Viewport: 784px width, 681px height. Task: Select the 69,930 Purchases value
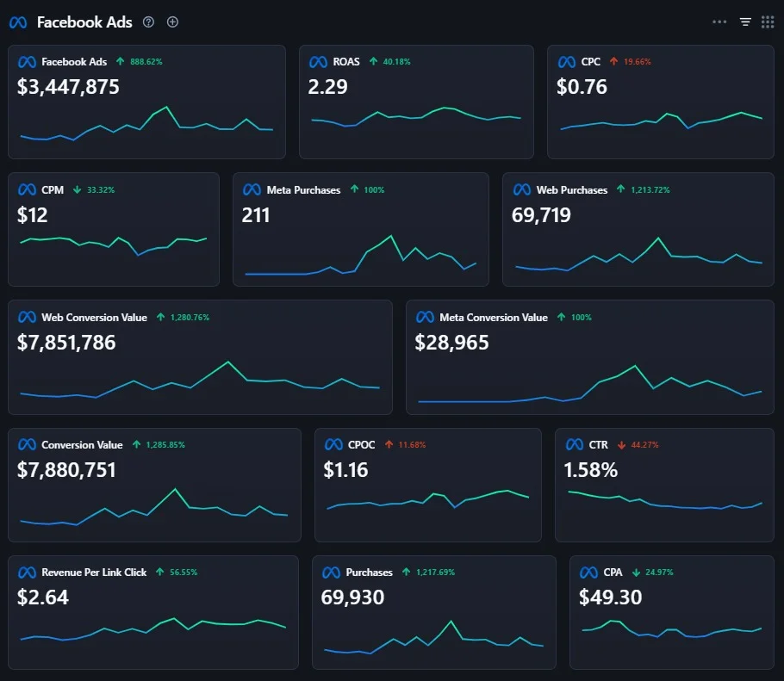click(352, 597)
